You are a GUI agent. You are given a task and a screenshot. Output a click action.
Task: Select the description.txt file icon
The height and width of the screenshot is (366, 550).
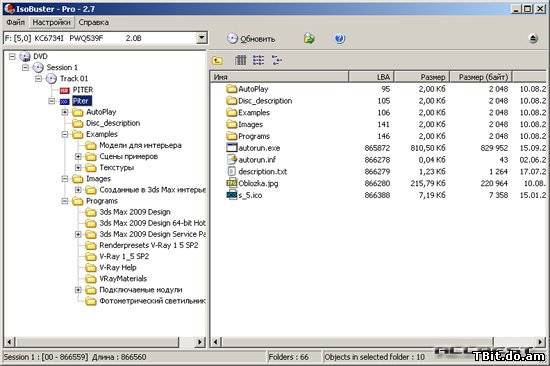pos(232,172)
